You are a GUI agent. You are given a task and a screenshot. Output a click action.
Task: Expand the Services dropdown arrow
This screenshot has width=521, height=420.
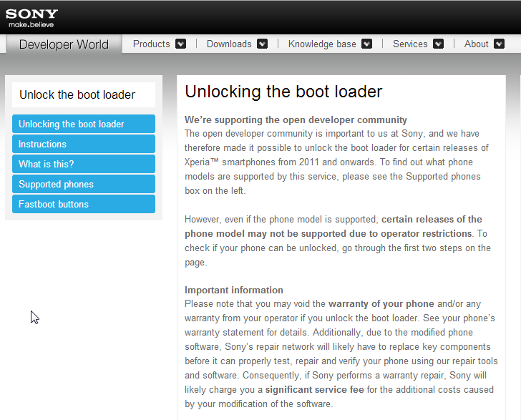coord(438,44)
